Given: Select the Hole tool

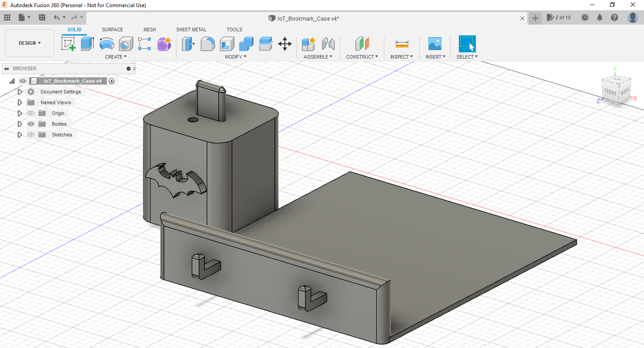Looking at the screenshot, I should point(126,44).
